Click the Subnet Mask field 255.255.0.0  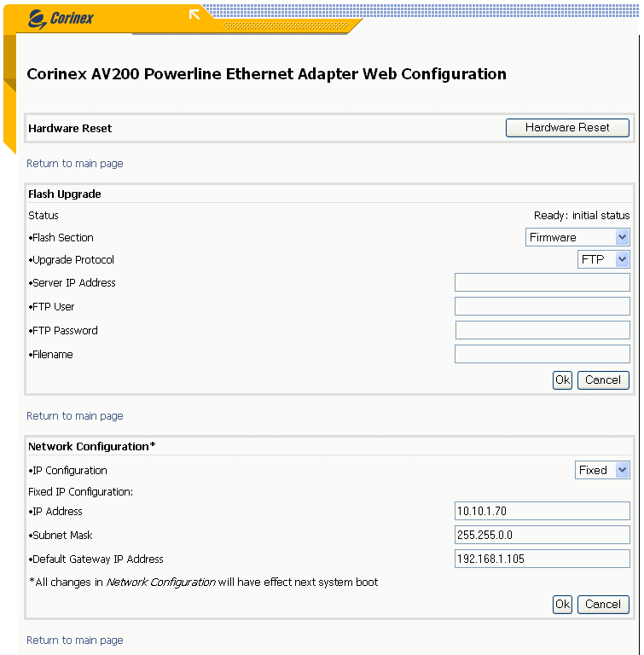[542, 535]
